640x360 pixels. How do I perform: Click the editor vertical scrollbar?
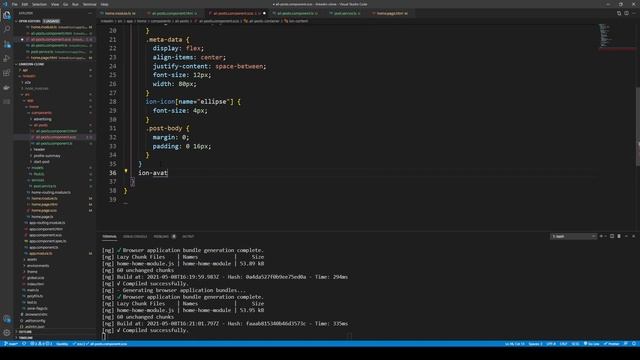638,126
